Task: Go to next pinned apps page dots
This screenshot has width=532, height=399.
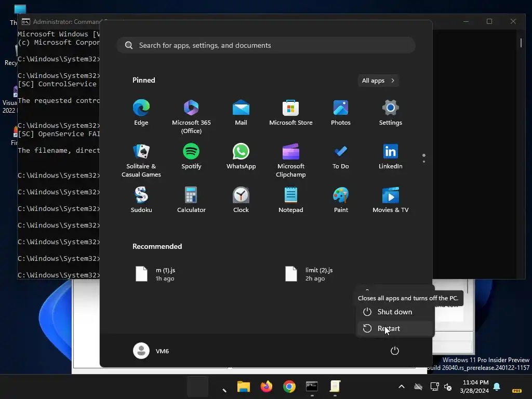Action: (424, 158)
